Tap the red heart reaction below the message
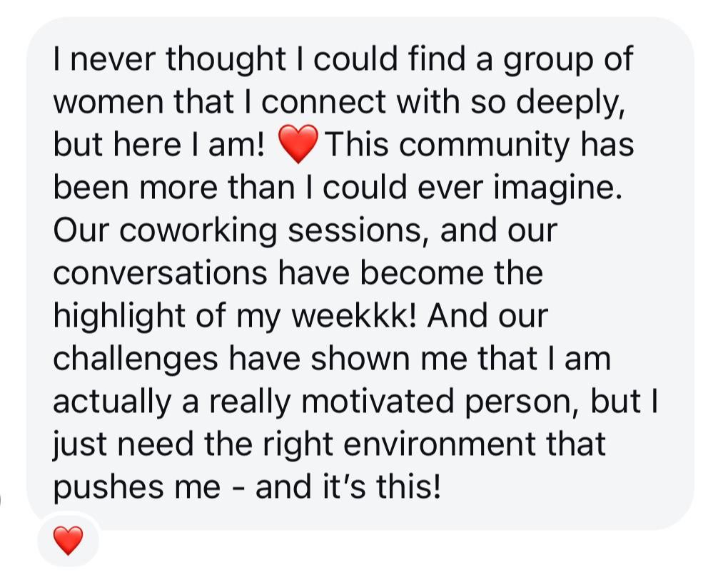The height and width of the screenshot is (587, 728). [69, 541]
